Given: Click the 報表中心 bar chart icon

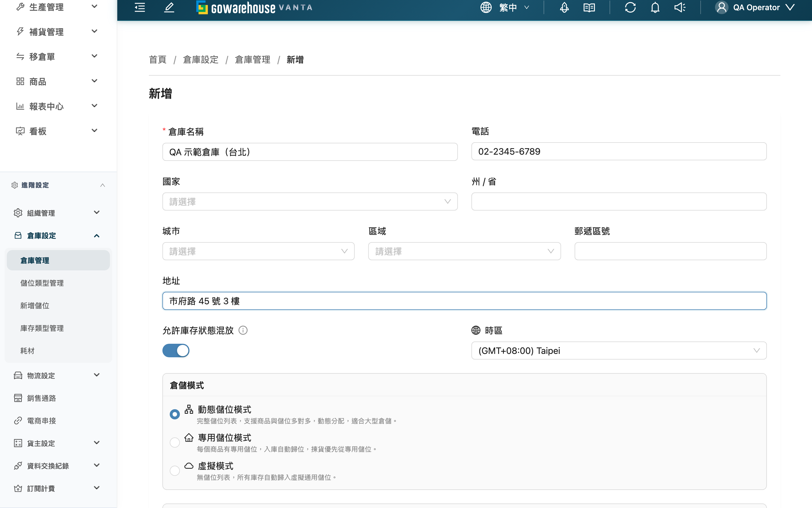Looking at the screenshot, I should pyautogui.click(x=20, y=106).
